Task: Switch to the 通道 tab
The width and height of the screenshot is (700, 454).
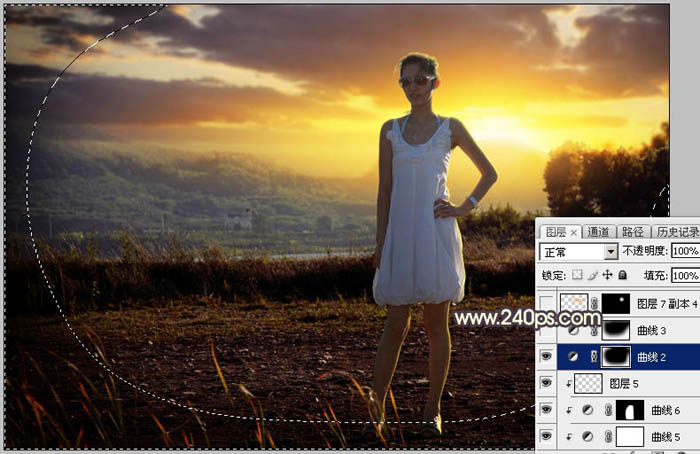Action: tap(598, 232)
